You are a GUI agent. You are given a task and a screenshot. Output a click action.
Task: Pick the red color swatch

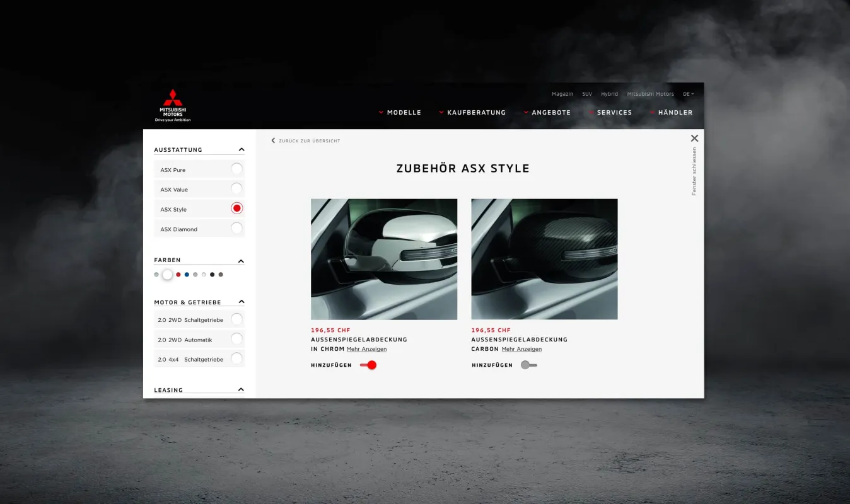pyautogui.click(x=178, y=275)
